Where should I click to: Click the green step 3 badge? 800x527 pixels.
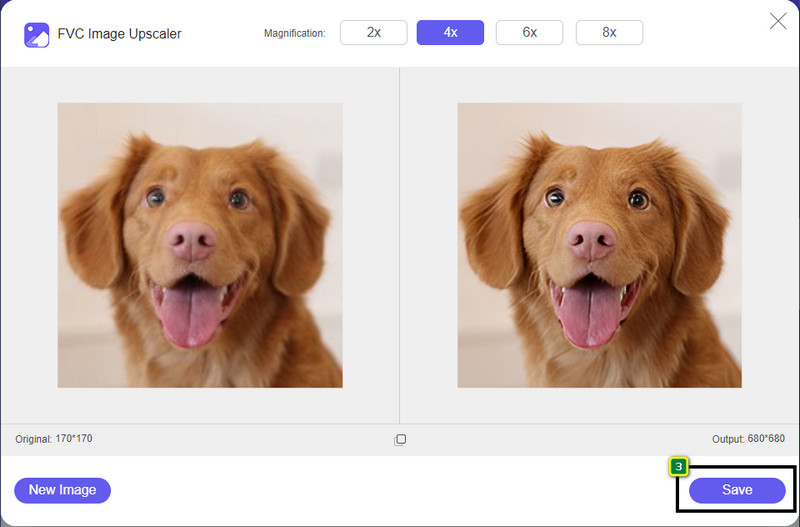[x=678, y=466]
